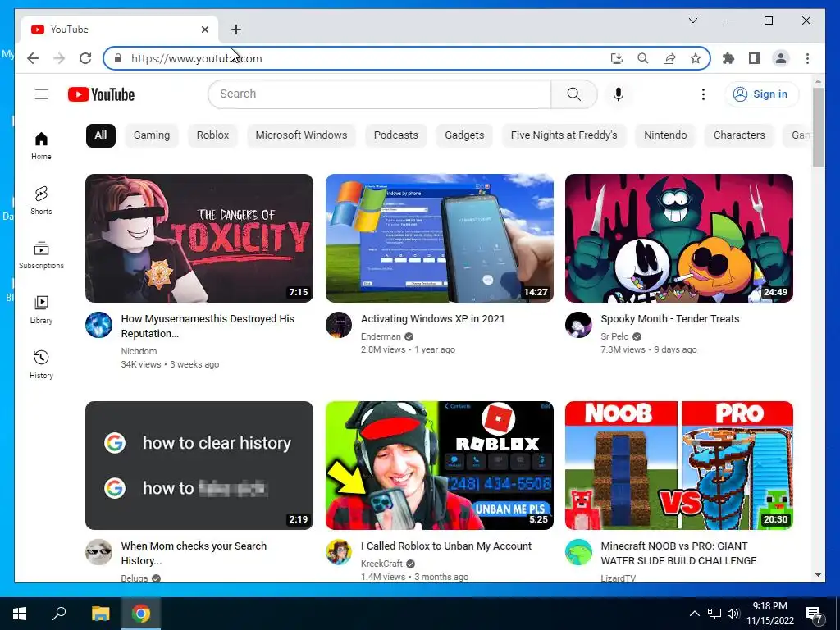Viewport: 840px width, 630px height.
Task: Select the All filter chip
Action: (x=101, y=135)
